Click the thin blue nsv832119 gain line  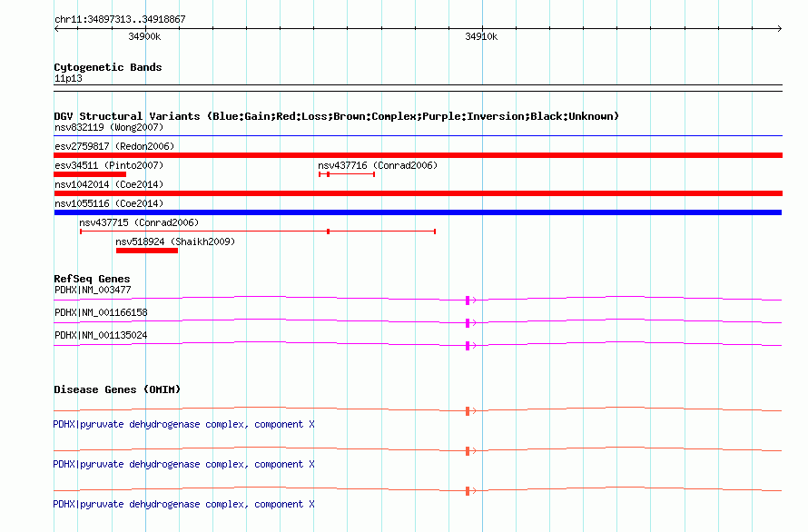(x=418, y=136)
